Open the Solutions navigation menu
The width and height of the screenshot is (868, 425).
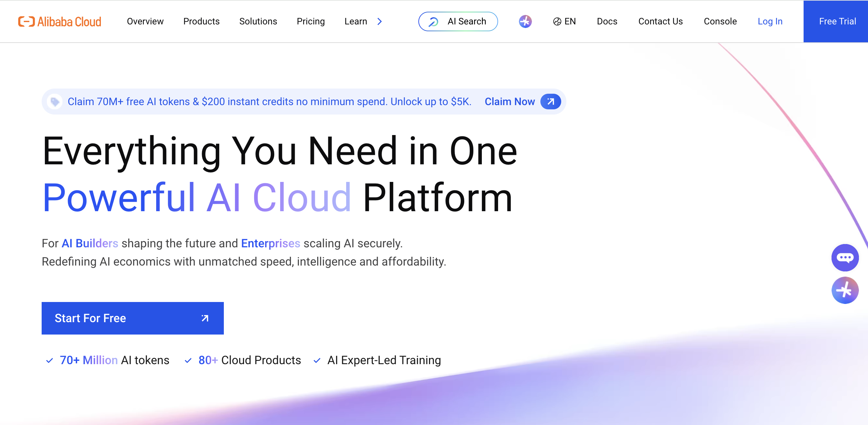click(x=258, y=21)
